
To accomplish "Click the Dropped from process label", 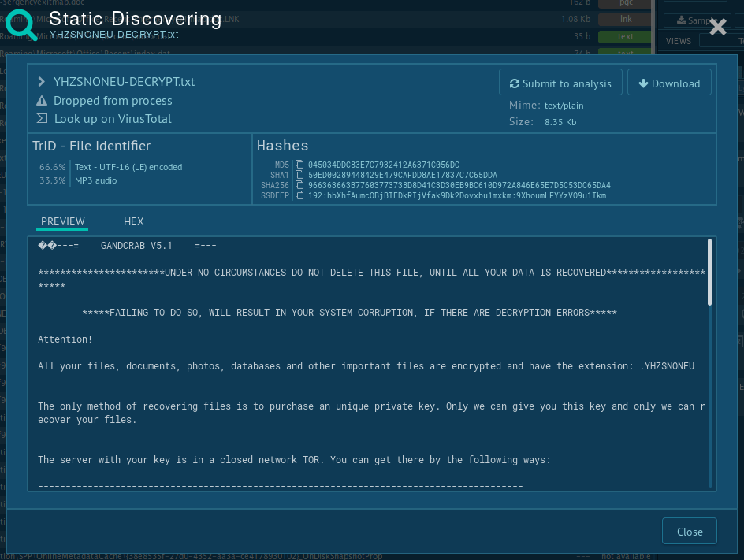I will pos(113,101).
